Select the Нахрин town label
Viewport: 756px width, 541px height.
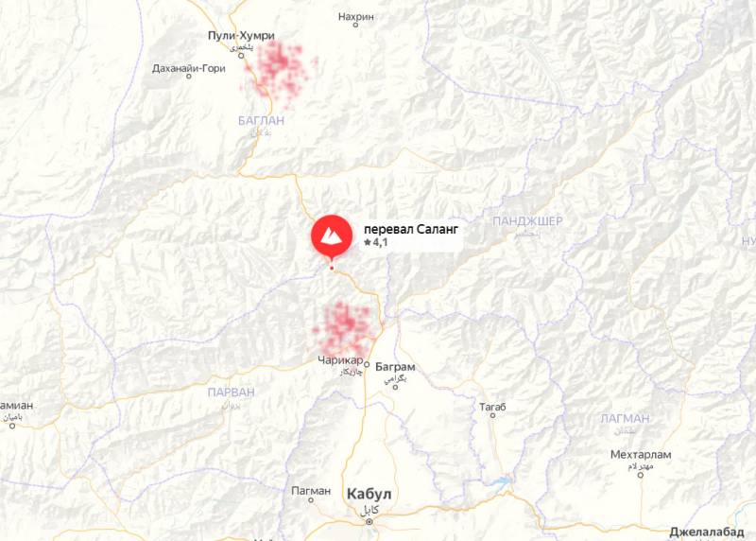[356, 16]
